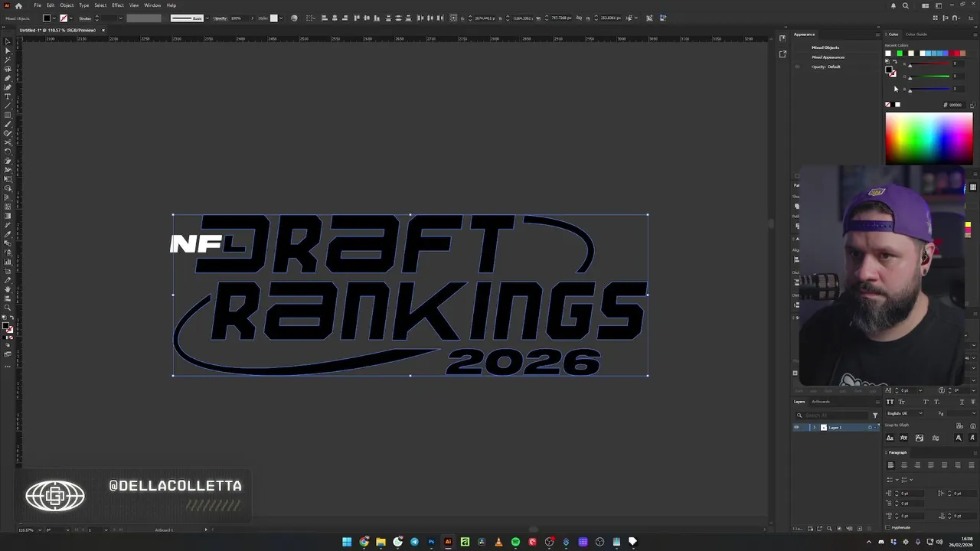Viewport: 980px width, 551px height.
Task: Open the Style swatch dropdown
Action: [283, 18]
